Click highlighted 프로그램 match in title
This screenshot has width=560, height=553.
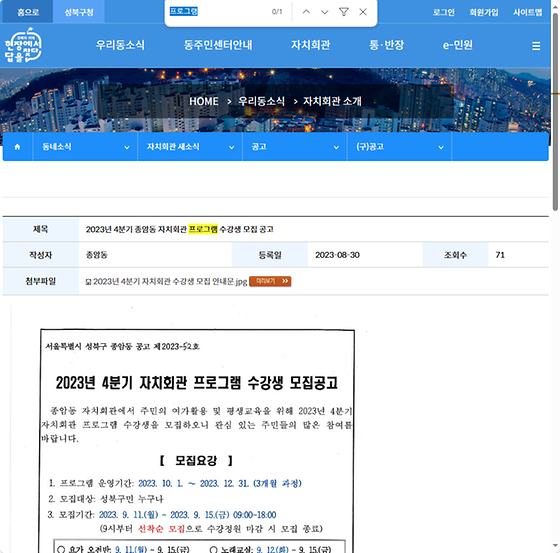coord(203,229)
